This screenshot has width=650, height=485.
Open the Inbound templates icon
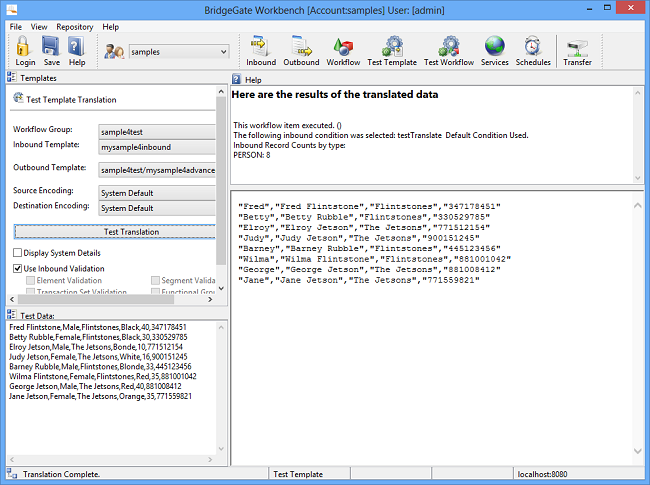point(260,46)
